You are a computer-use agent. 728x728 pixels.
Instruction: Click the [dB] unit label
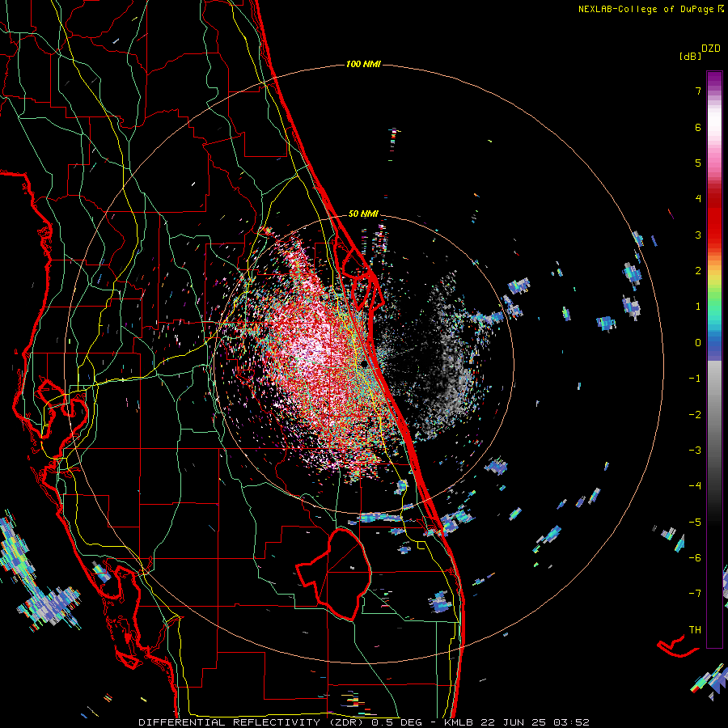pyautogui.click(x=690, y=57)
